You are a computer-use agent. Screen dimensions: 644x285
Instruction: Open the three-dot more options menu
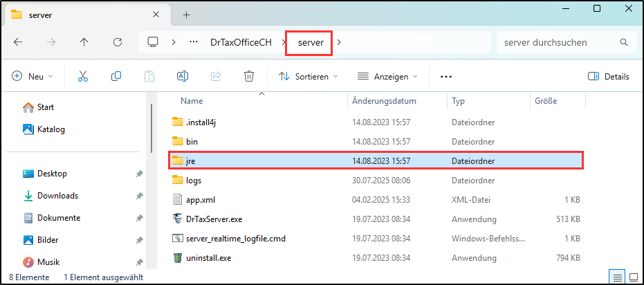(446, 77)
